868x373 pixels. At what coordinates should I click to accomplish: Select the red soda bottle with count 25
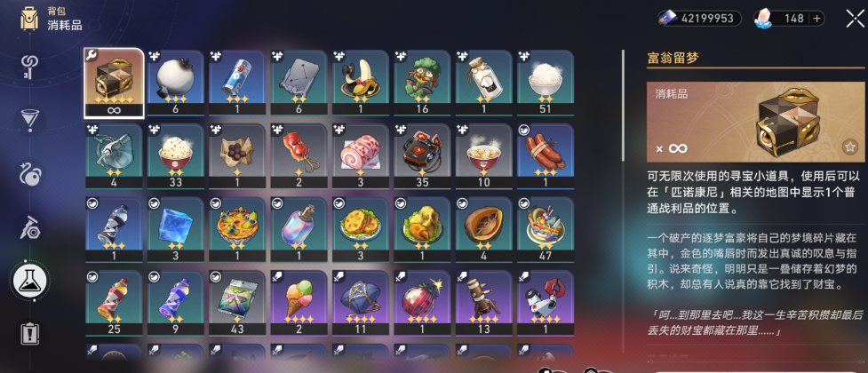(114, 304)
